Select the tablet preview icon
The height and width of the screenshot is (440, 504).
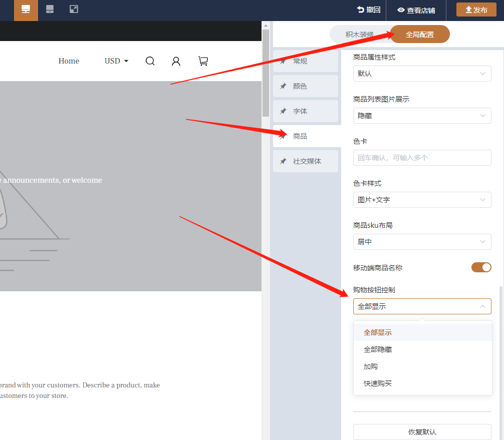pyautogui.click(x=50, y=9)
